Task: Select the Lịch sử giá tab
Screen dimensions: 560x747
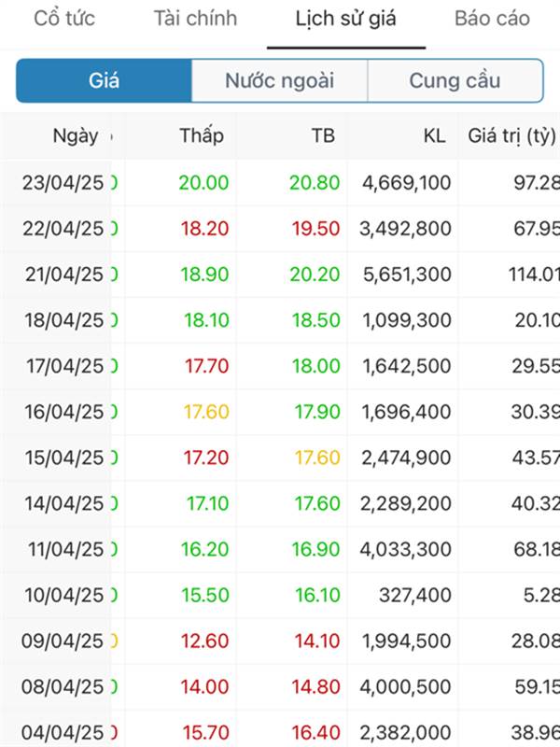Action: click(x=345, y=20)
